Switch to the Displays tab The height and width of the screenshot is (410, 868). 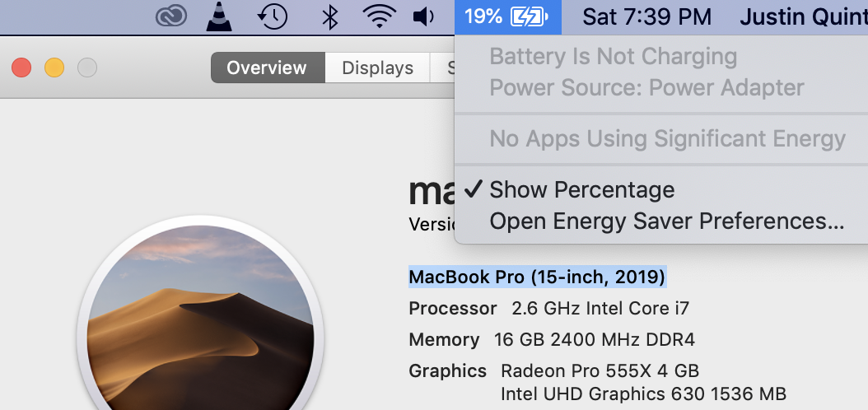(377, 68)
